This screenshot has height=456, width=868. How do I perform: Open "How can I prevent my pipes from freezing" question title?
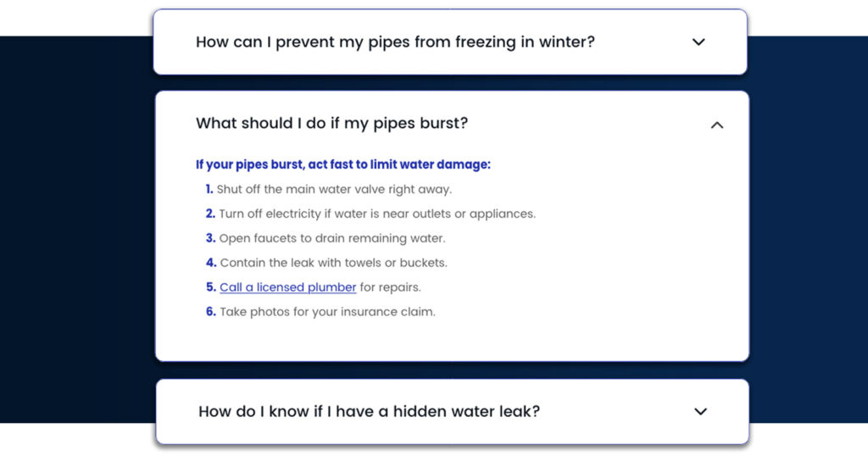(395, 42)
